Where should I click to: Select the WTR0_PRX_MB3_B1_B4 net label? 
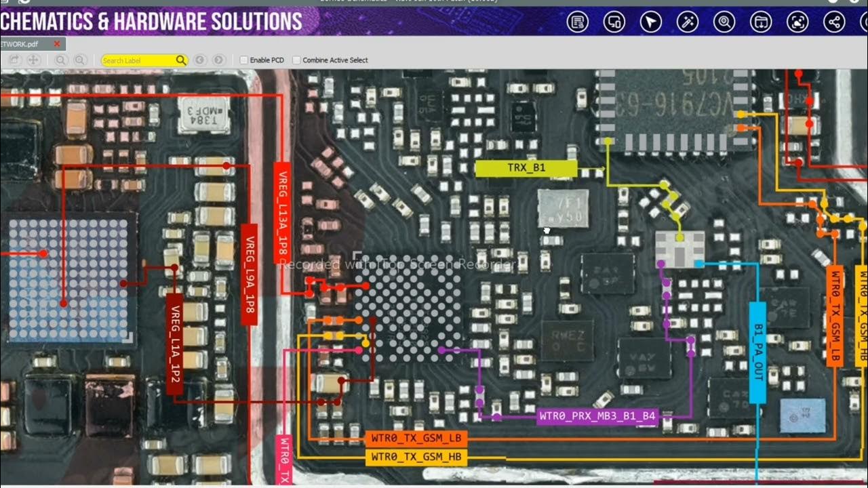(x=597, y=416)
